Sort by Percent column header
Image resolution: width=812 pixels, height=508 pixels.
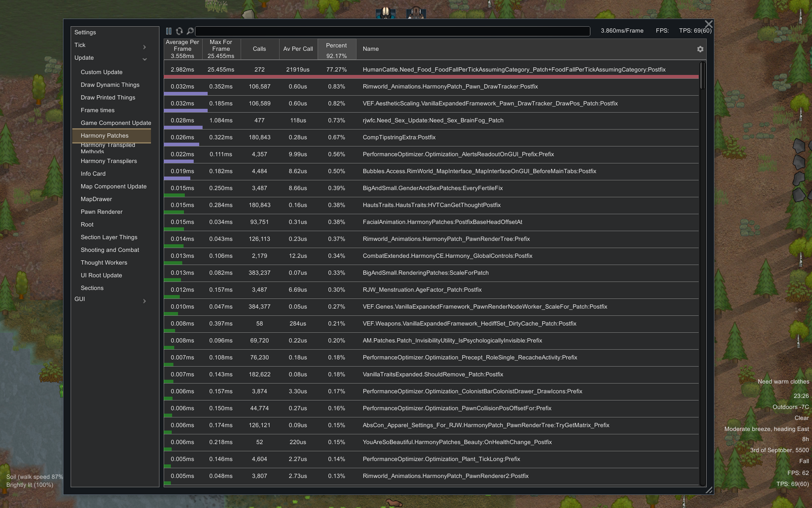pyautogui.click(x=337, y=49)
